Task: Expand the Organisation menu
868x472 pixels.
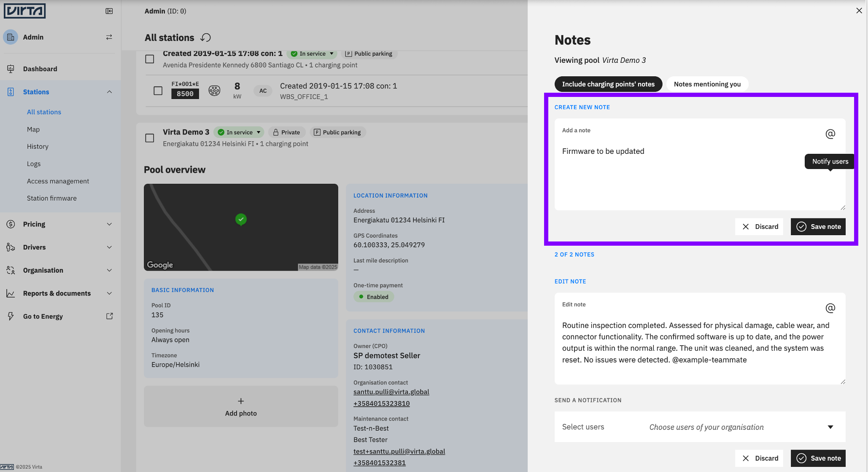Action: pyautogui.click(x=109, y=270)
